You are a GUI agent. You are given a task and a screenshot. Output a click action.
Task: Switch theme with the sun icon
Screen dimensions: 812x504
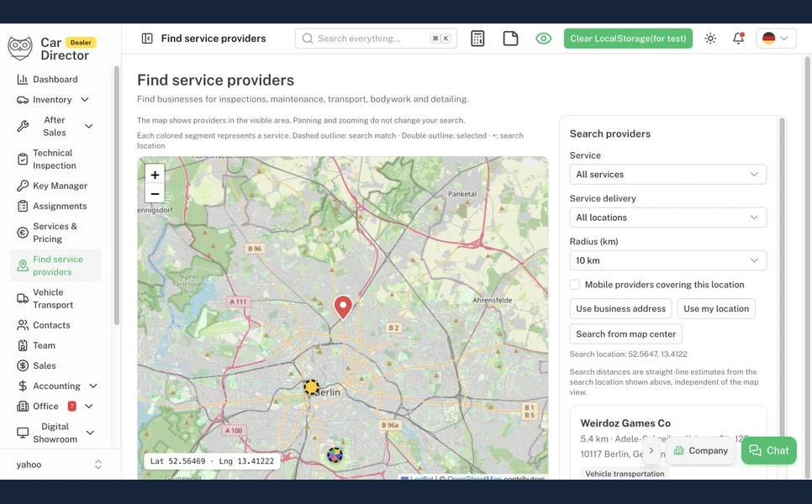pos(710,39)
